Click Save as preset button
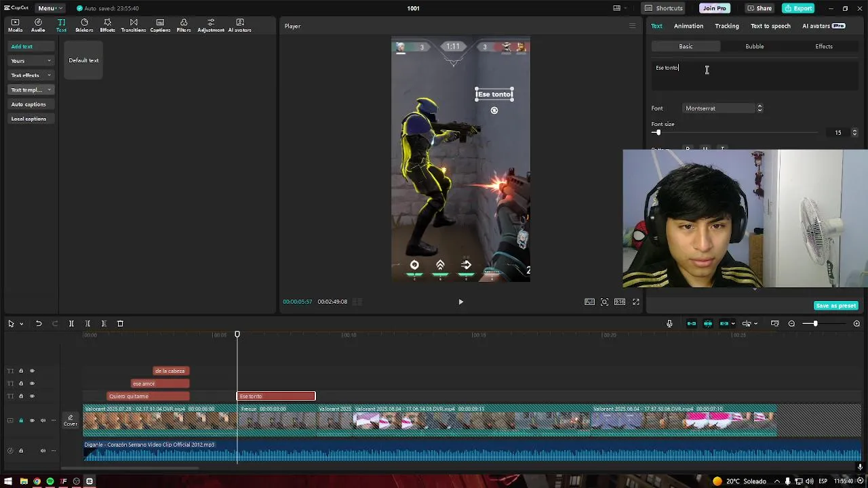Screen dimensions: 868x488 click(836, 306)
